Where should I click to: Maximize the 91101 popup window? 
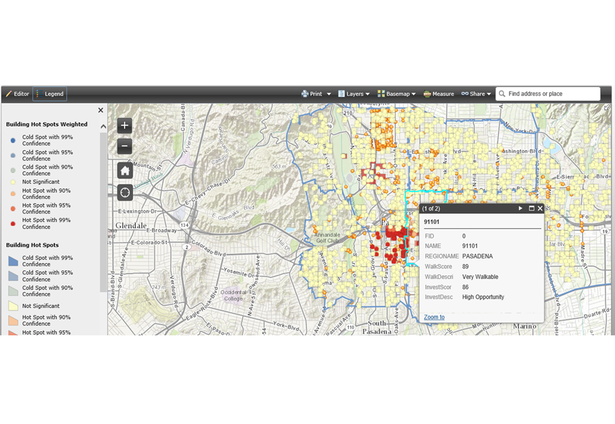pyautogui.click(x=531, y=208)
